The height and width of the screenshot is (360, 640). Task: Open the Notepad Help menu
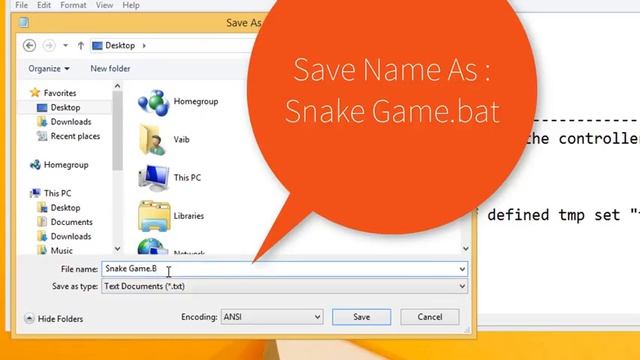tap(131, 5)
